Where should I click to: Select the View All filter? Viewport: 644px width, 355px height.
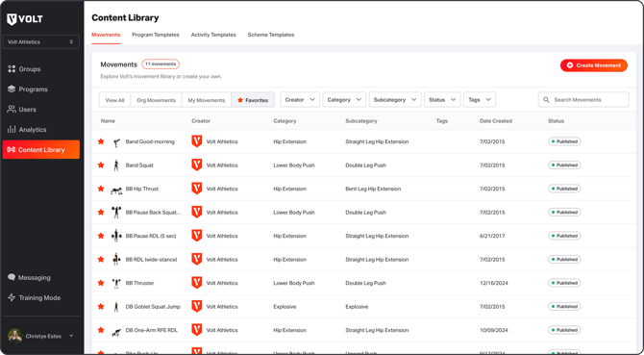(x=114, y=100)
